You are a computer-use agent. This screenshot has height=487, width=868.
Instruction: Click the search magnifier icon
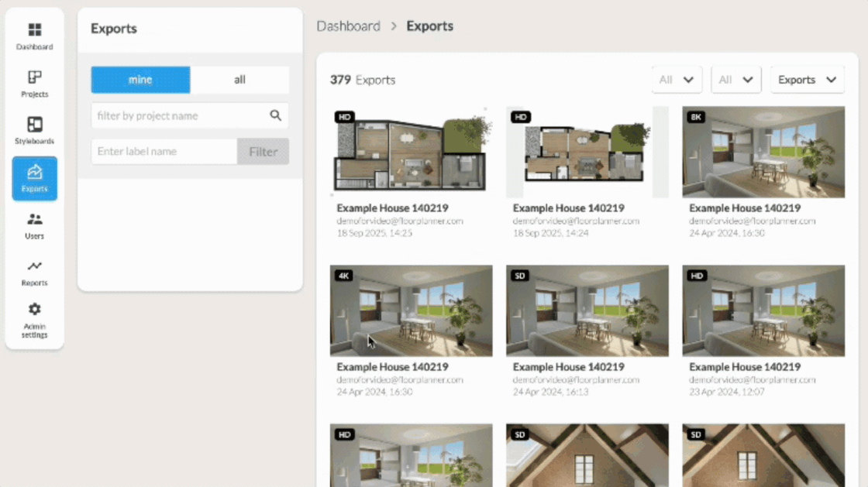[x=275, y=115]
